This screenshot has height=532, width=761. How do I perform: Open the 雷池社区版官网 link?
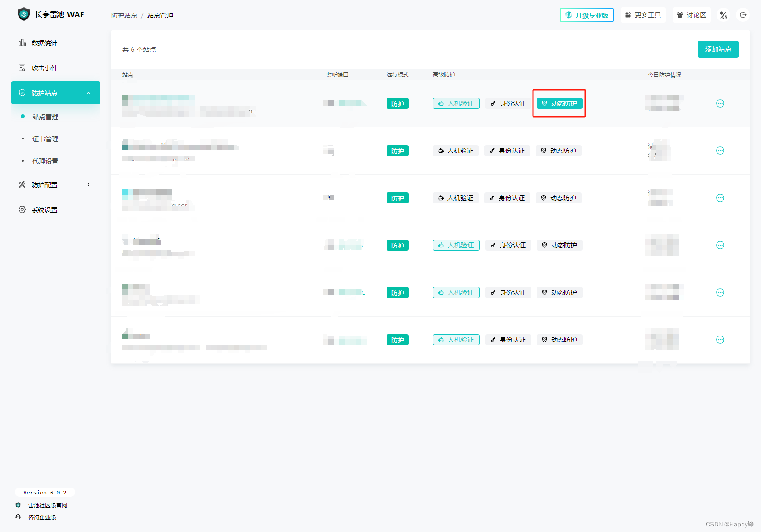pyautogui.click(x=47, y=505)
